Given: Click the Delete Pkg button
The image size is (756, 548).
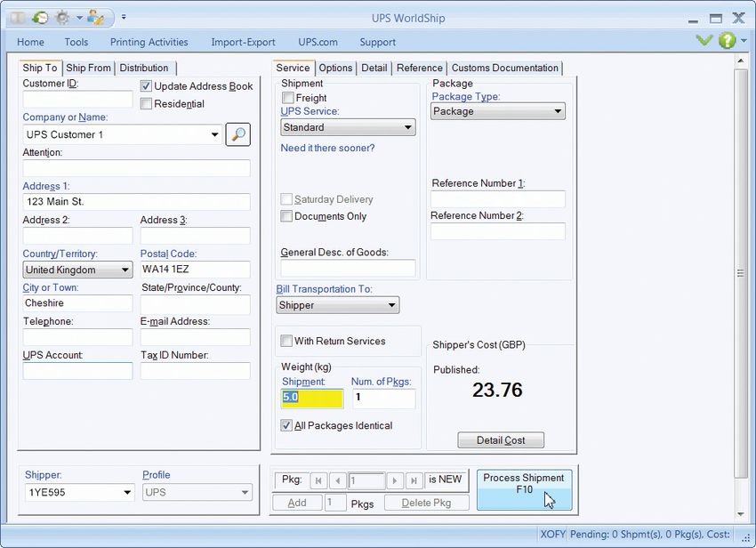Looking at the screenshot, I should coord(426,503).
